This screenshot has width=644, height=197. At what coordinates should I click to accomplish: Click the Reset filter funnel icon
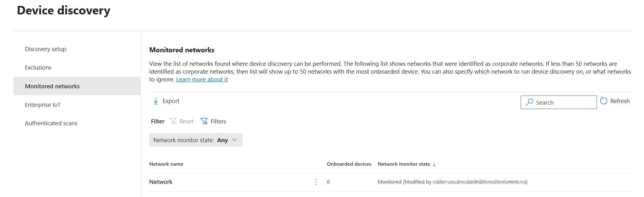click(x=173, y=121)
